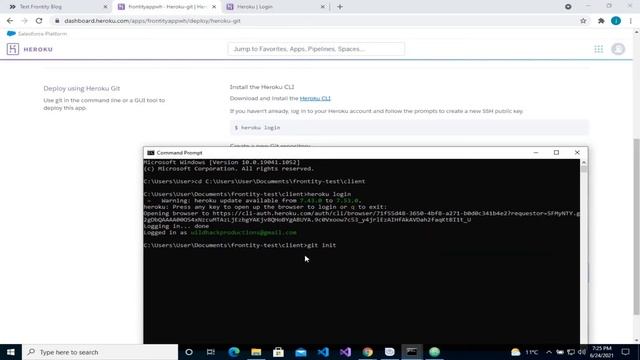Open the volume control in tray
Screen dimensions: 640x360
pos(582,352)
